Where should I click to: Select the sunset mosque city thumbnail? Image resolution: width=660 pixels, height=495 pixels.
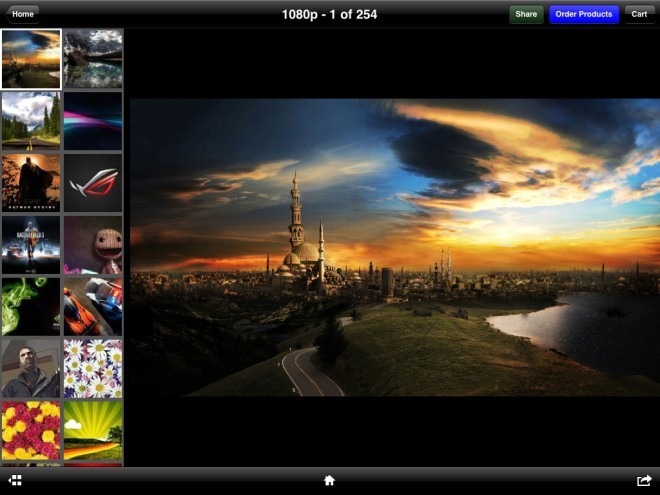tap(31, 59)
